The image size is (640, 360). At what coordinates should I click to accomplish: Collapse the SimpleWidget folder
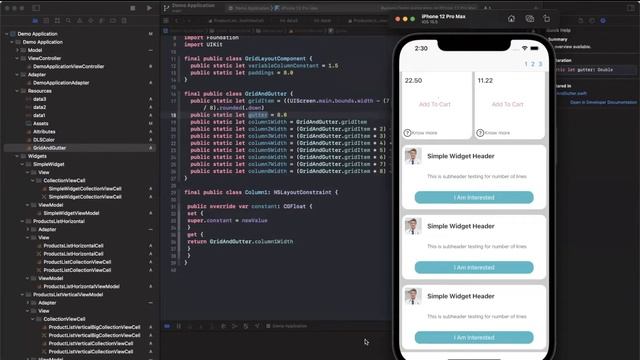click(x=23, y=164)
